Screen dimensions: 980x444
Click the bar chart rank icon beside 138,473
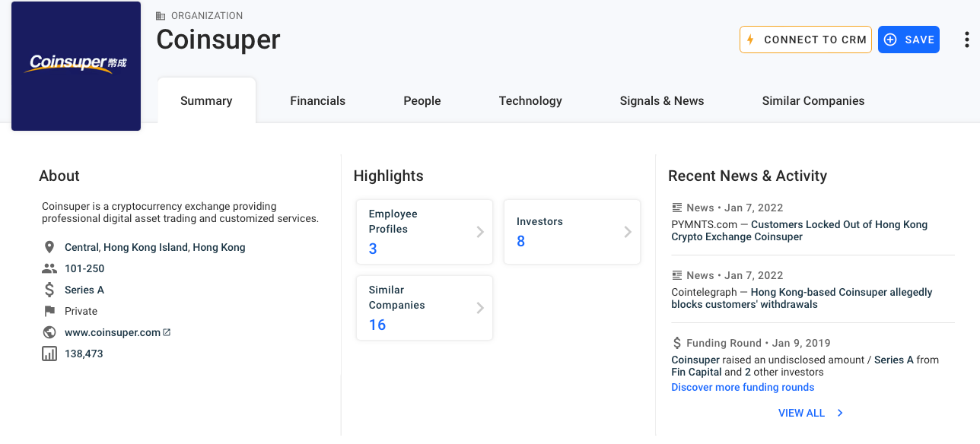[49, 354]
